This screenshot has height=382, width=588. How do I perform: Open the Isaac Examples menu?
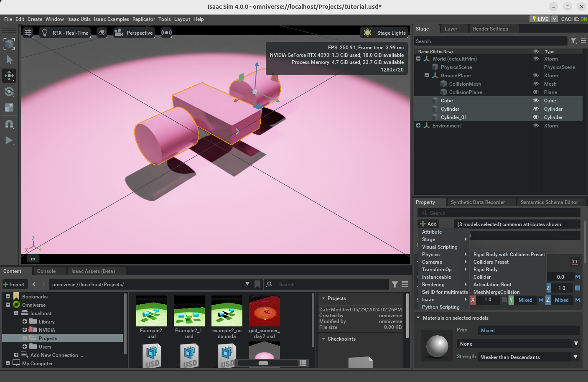coord(112,19)
